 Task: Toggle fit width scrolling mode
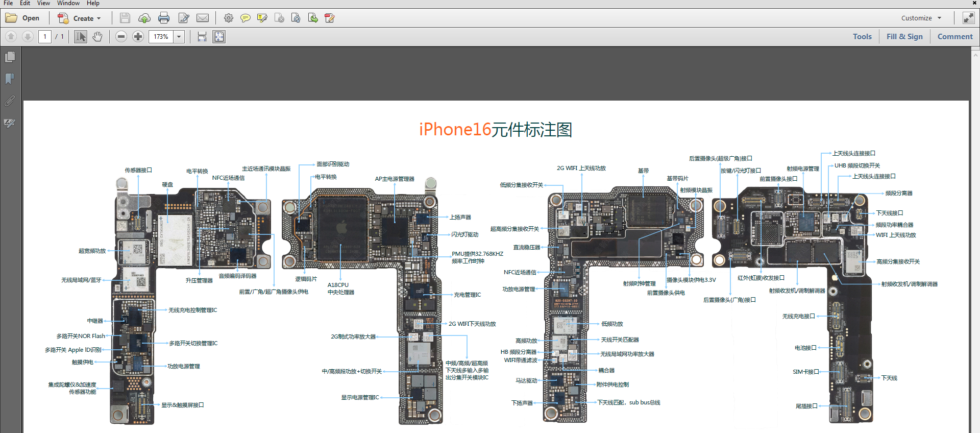click(x=202, y=37)
